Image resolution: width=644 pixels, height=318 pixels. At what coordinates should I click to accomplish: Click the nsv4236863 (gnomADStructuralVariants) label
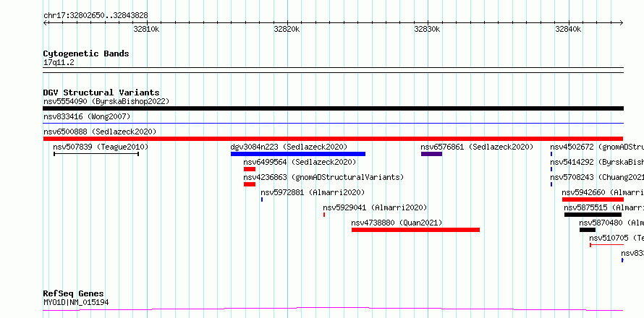point(323,177)
